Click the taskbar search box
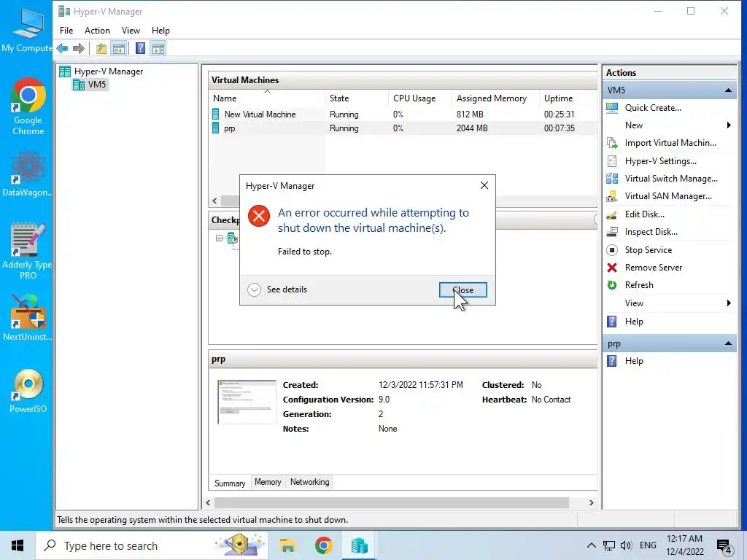 pyautogui.click(x=152, y=545)
